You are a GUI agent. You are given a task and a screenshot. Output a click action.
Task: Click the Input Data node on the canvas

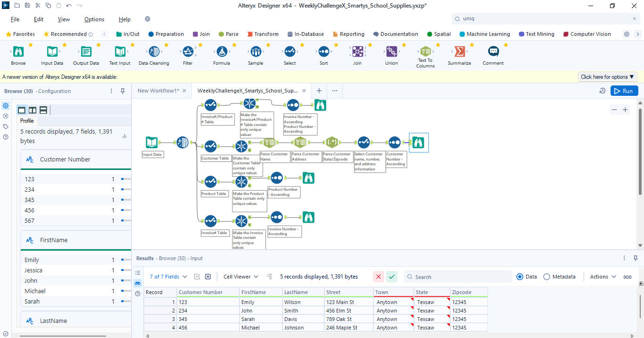click(x=152, y=143)
